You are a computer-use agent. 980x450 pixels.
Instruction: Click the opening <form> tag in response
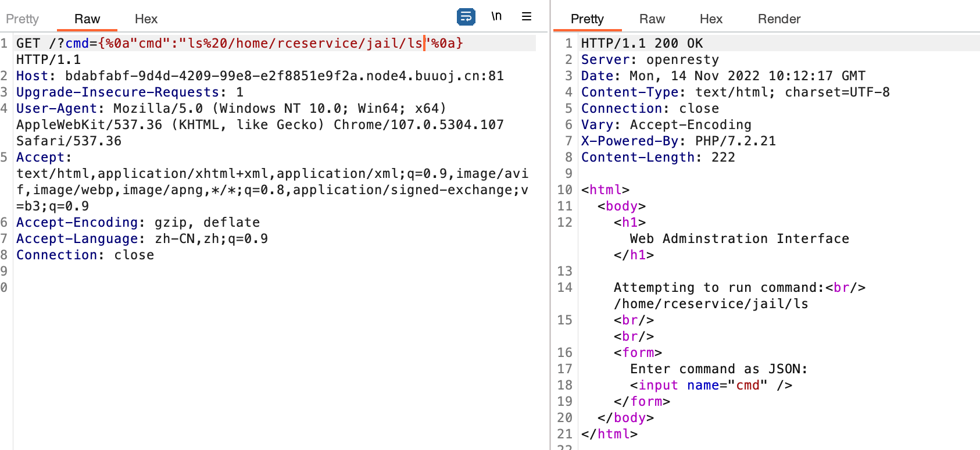pos(638,352)
